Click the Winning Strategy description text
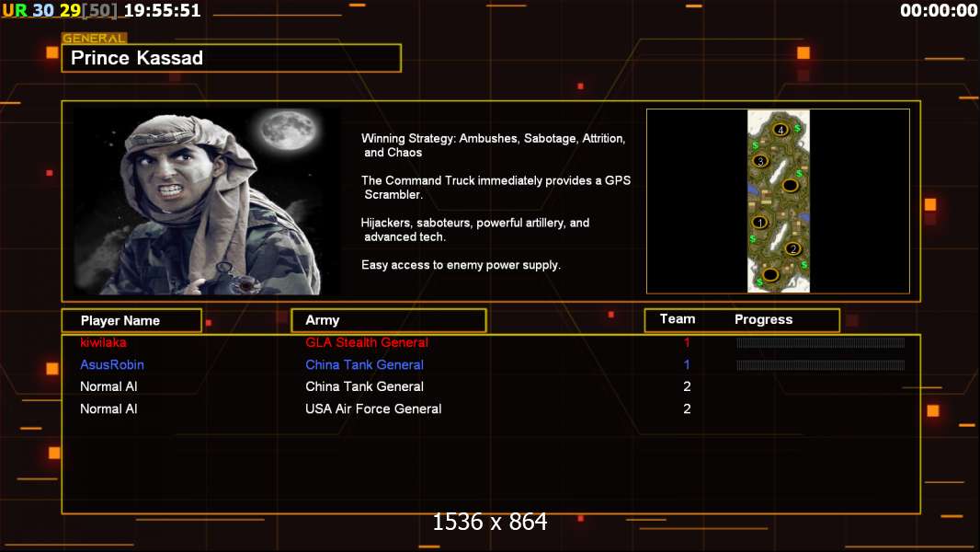 pyautogui.click(x=493, y=145)
